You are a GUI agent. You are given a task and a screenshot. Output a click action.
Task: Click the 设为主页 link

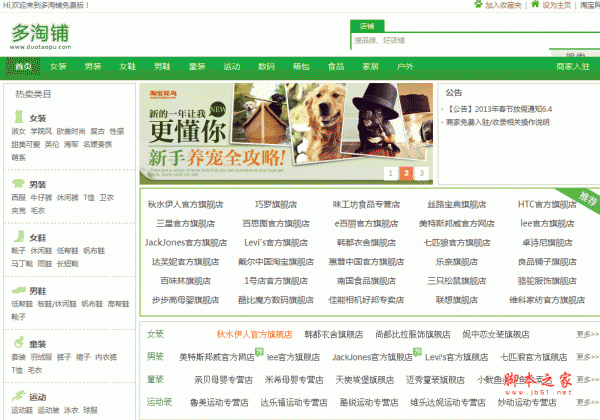tap(556, 5)
